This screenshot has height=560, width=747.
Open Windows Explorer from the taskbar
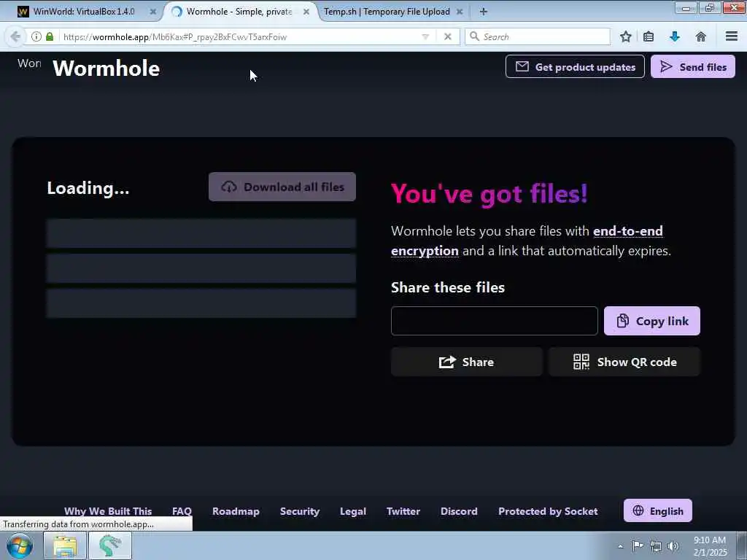click(x=65, y=545)
